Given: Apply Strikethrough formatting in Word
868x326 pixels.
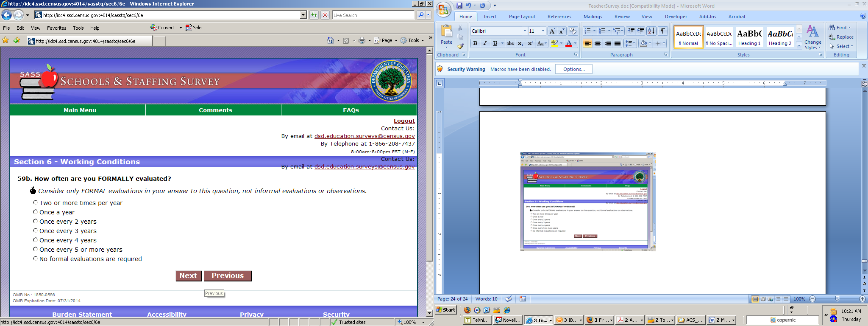Looking at the screenshot, I should click(x=510, y=43).
